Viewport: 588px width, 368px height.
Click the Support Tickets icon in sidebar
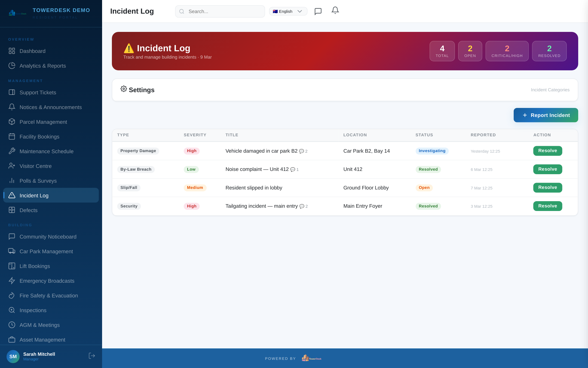click(x=12, y=92)
